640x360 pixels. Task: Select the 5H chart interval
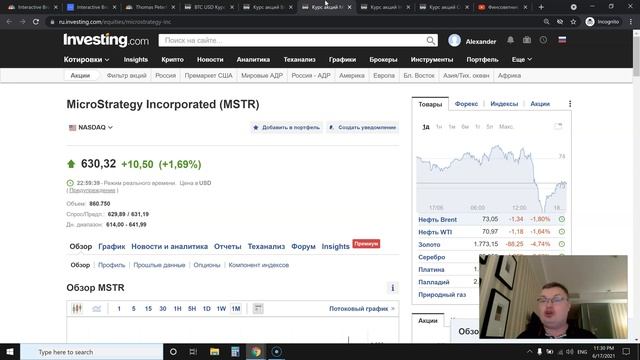192,309
